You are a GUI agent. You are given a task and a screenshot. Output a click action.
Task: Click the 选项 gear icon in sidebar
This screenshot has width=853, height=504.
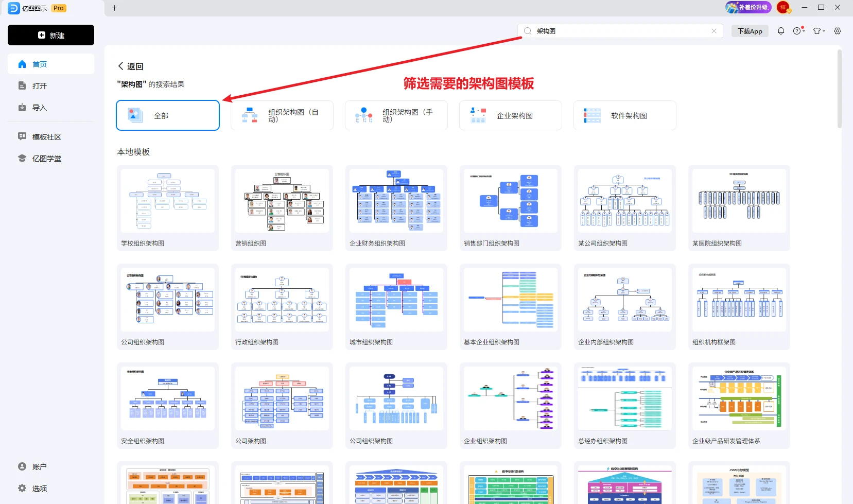tap(22, 488)
